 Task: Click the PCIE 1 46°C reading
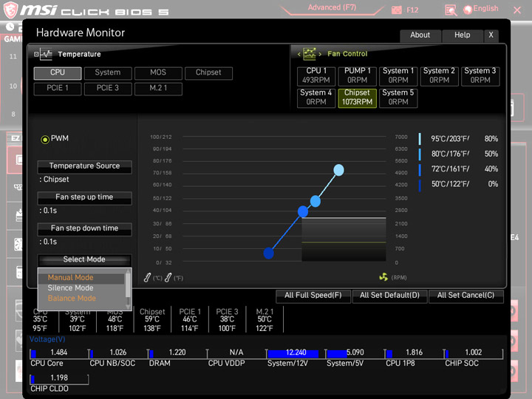[x=190, y=320]
